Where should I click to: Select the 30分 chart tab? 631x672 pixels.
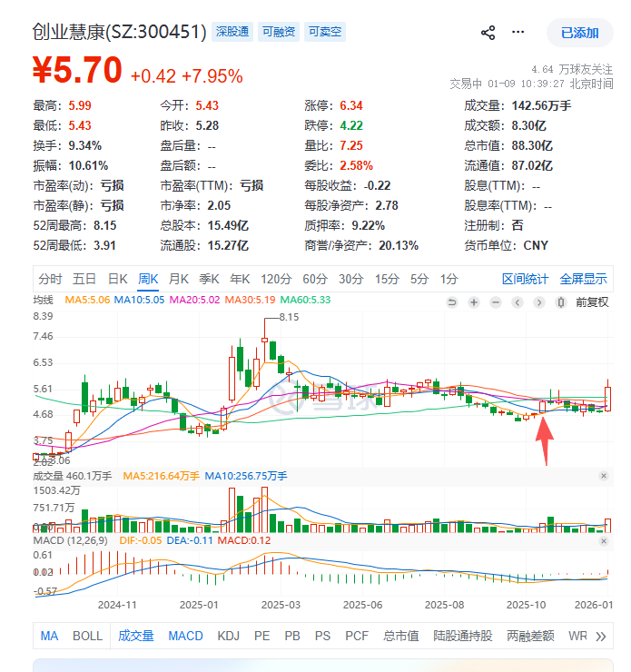350,279
